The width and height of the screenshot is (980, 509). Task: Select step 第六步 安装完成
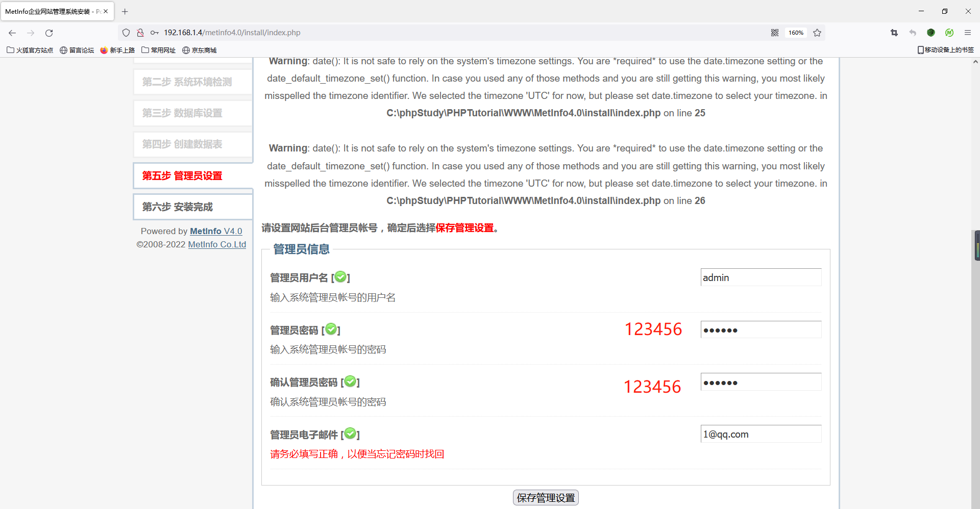coord(193,207)
